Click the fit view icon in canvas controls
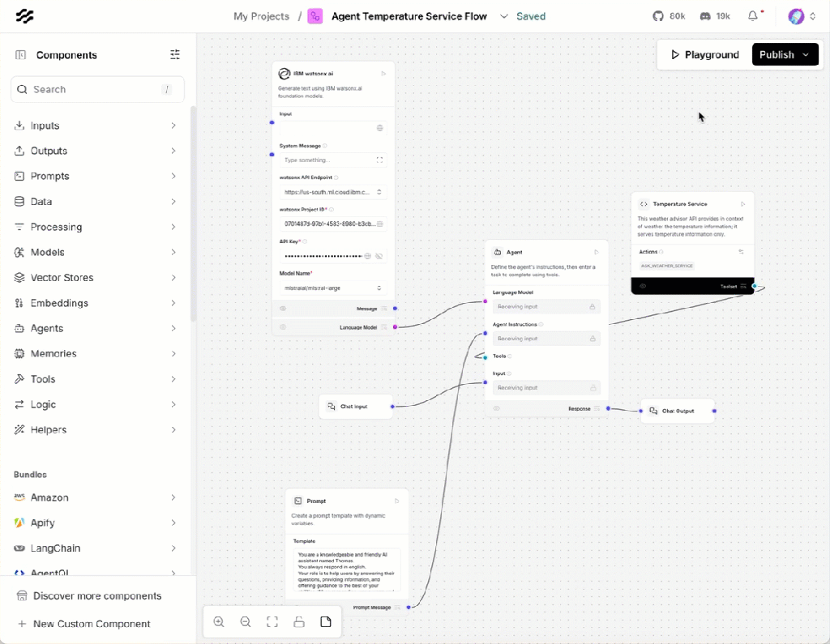Screen dimensions: 830x644 point(272,622)
